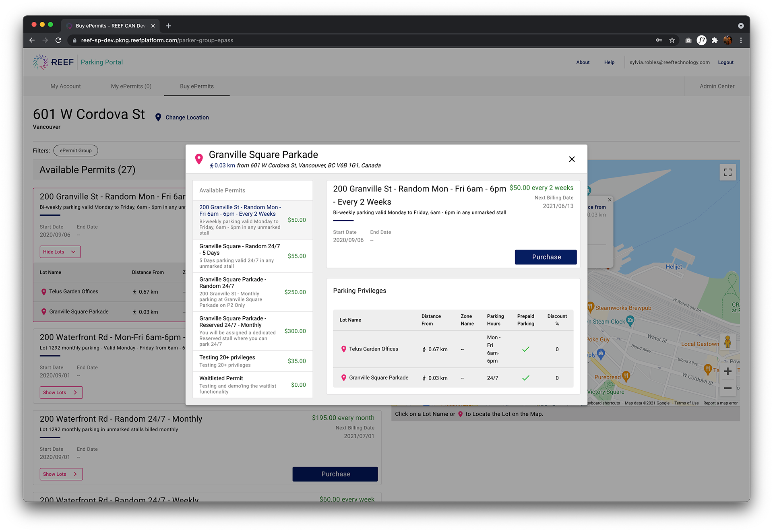Screen dimensions: 773x532
Task: Click Change Location link
Action: (x=187, y=118)
